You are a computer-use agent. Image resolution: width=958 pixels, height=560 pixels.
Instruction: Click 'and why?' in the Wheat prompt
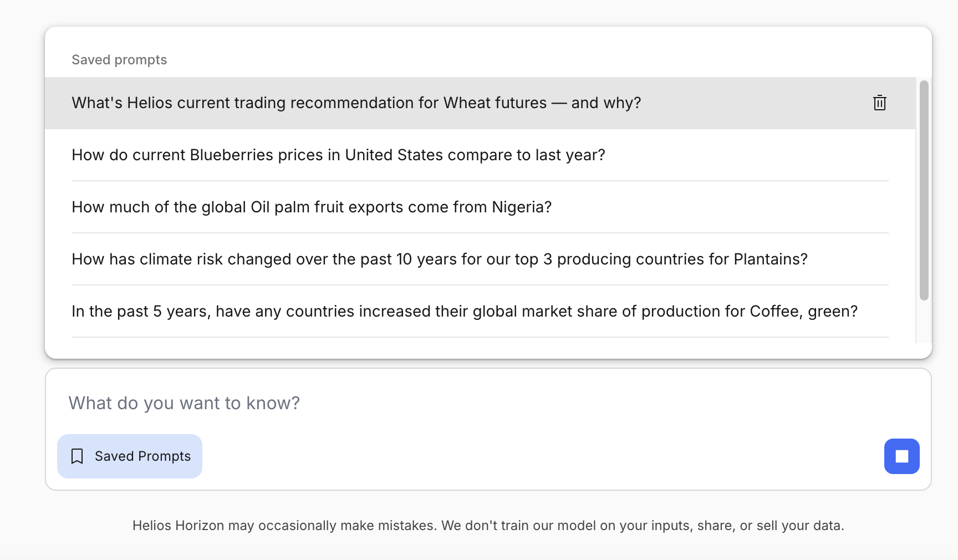pyautogui.click(x=606, y=103)
